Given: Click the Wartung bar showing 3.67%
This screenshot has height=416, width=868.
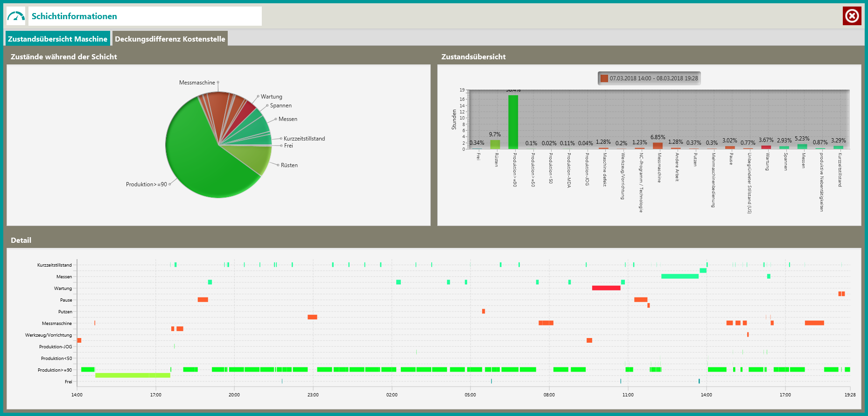Looking at the screenshot, I should (766, 147).
